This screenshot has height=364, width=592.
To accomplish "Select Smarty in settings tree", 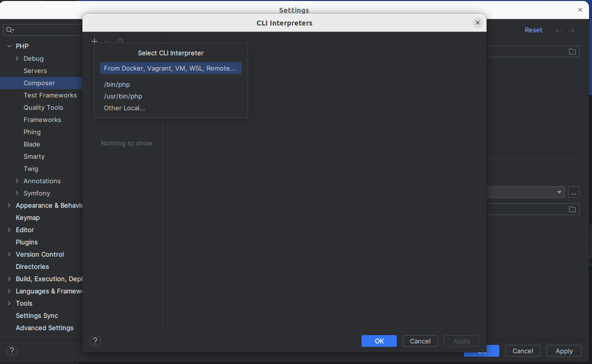I will 34,156.
